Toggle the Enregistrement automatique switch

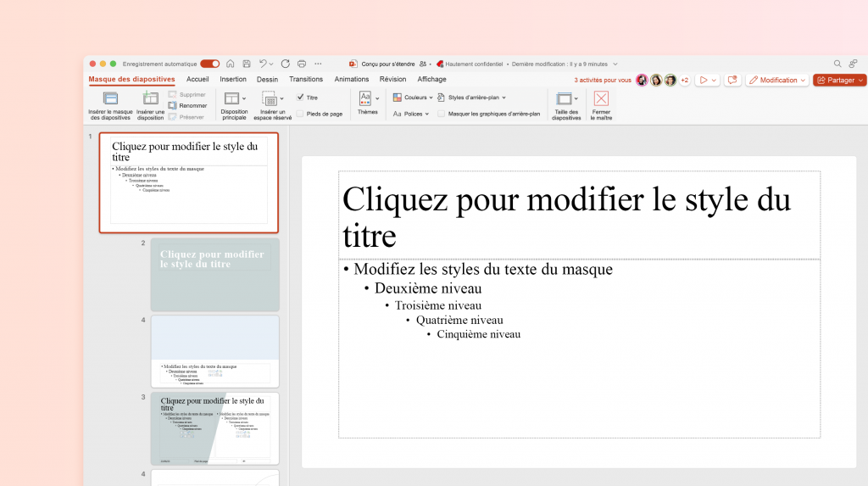coord(210,64)
